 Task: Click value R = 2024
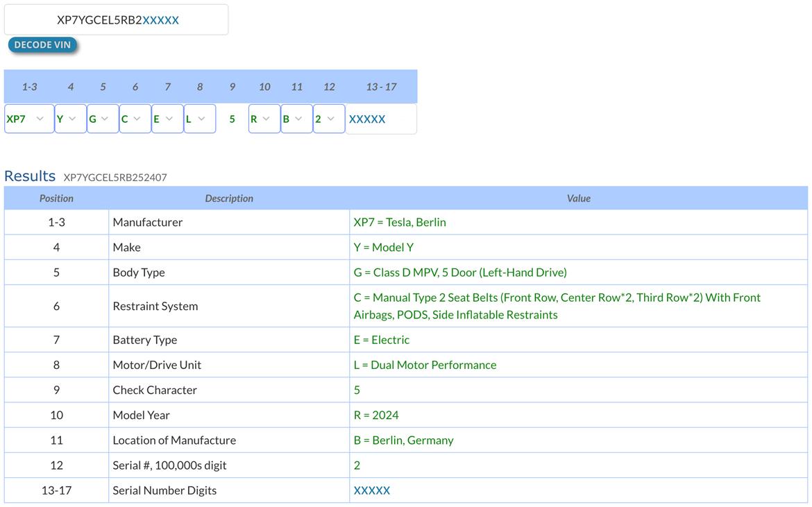click(x=376, y=415)
